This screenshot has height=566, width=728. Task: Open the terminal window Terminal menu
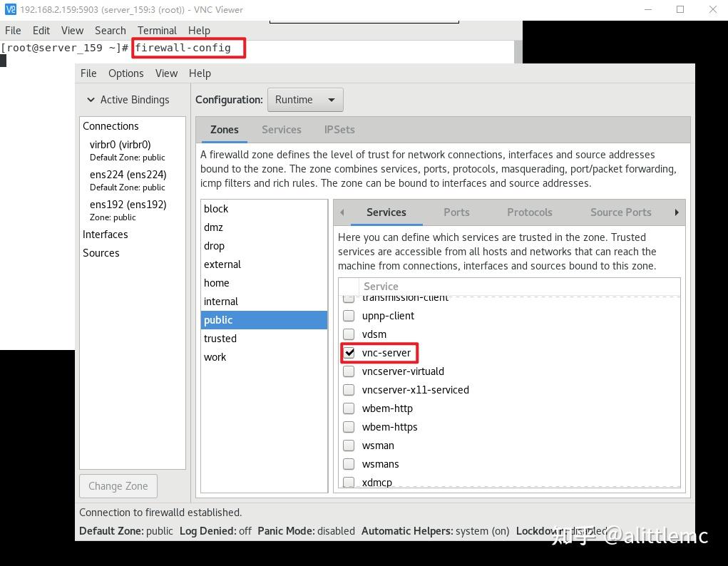pos(157,31)
